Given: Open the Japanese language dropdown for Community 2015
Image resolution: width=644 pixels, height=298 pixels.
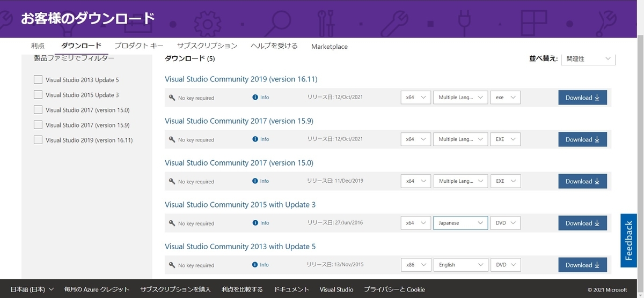Looking at the screenshot, I should [460, 223].
